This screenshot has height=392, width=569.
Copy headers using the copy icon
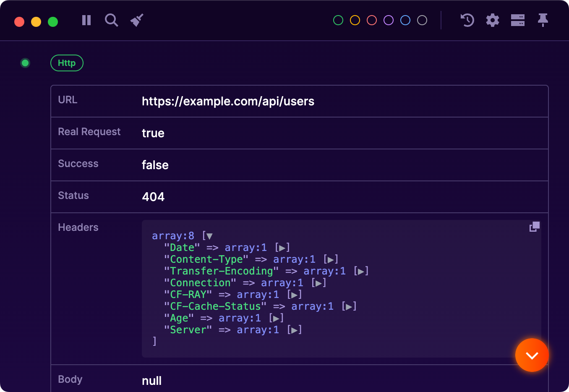click(534, 226)
